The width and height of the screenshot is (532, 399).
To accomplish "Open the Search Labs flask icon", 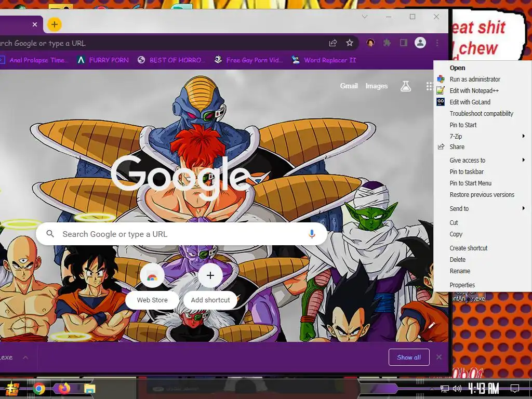I will point(405,86).
